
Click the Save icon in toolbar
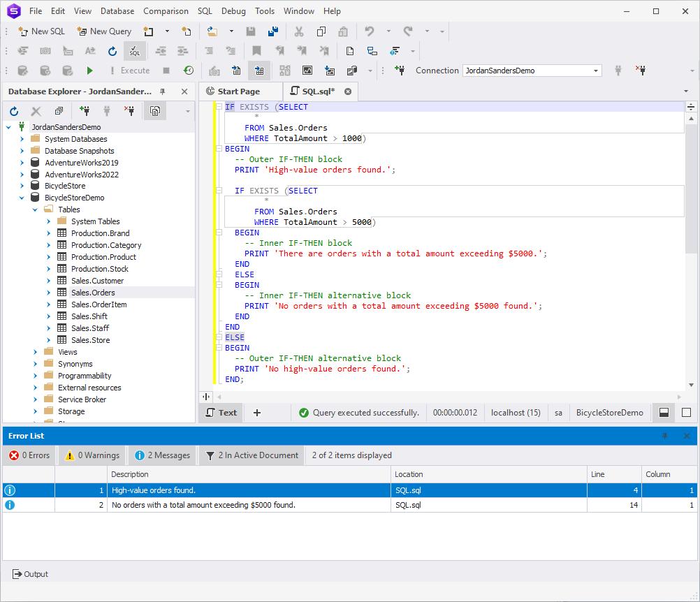(x=251, y=31)
